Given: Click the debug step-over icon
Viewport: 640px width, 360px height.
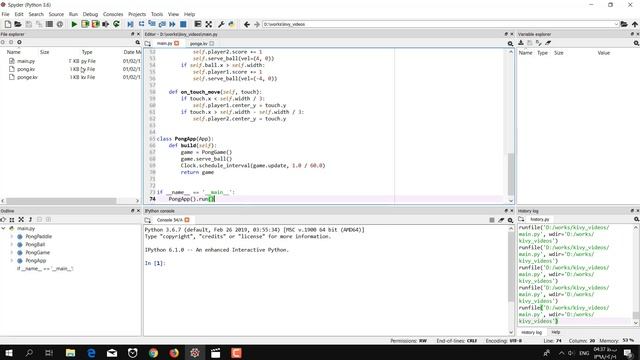Looking at the screenshot, I should point(141,24).
